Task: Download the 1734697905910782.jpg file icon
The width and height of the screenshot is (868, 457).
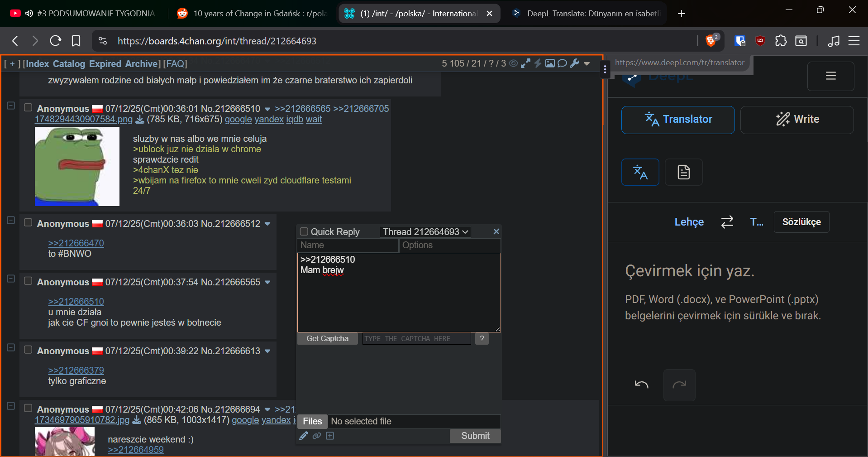Action: [x=137, y=420]
